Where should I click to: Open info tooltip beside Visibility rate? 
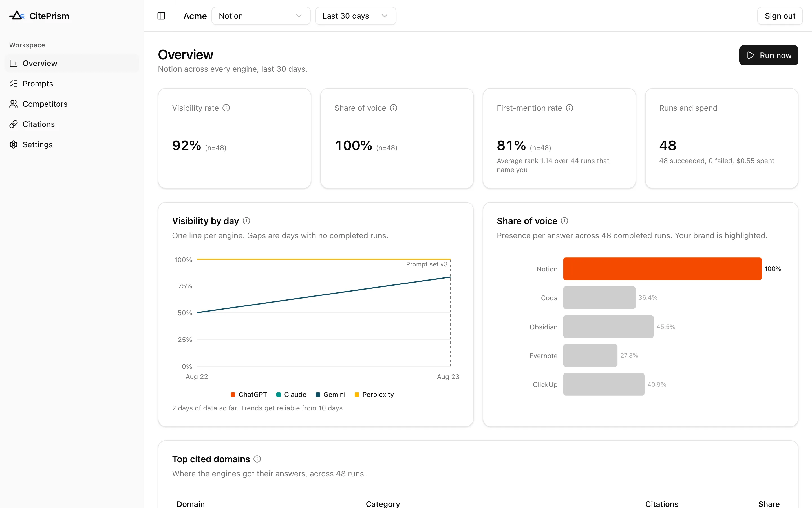coord(226,108)
